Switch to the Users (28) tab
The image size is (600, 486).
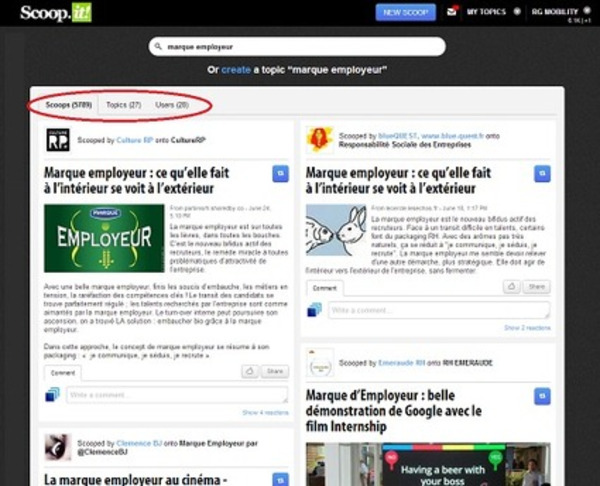coord(172,105)
